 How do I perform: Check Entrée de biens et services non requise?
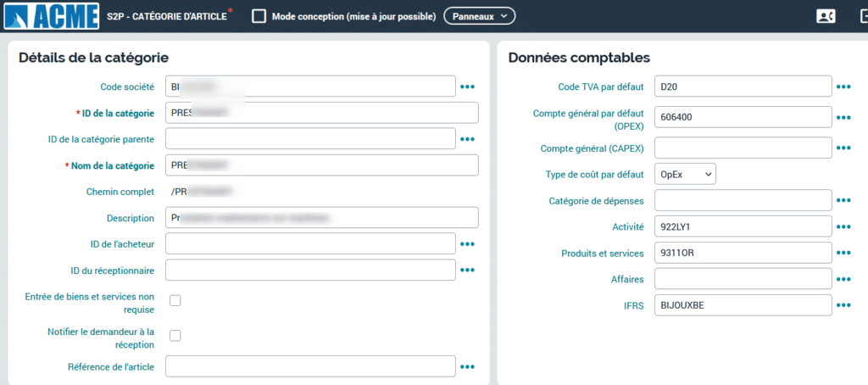[x=175, y=300]
